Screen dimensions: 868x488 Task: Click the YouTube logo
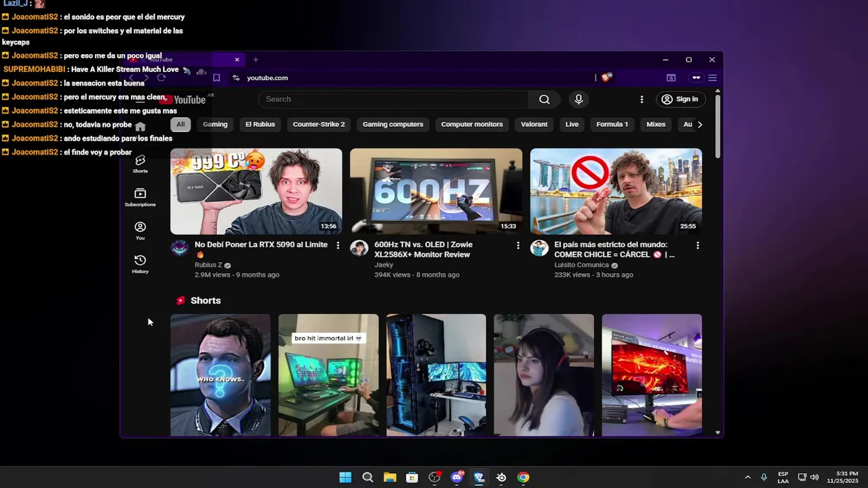click(183, 100)
